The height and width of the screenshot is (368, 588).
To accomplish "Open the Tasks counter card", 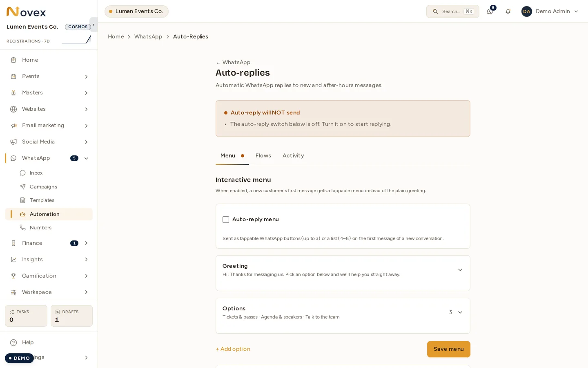I will pos(26,316).
